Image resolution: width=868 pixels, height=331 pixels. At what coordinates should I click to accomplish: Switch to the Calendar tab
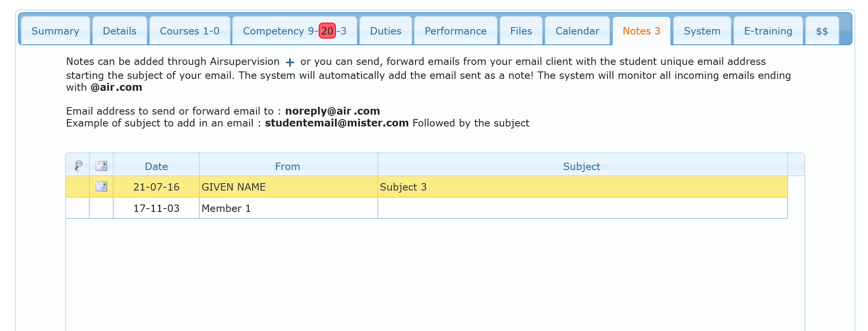point(577,31)
